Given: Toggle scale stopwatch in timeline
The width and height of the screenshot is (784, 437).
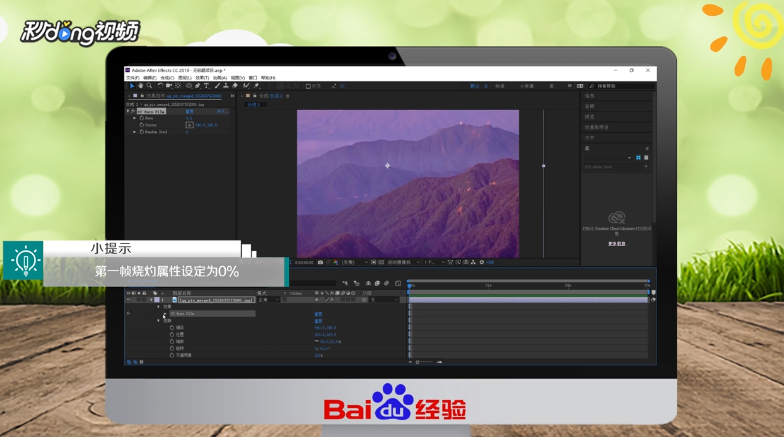Looking at the screenshot, I should point(172,342).
